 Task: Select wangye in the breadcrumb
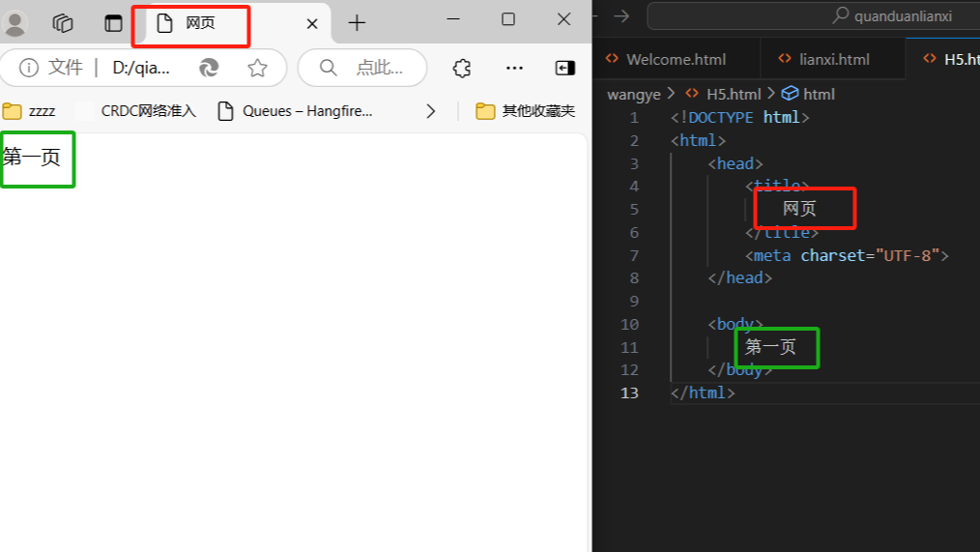[x=634, y=95]
